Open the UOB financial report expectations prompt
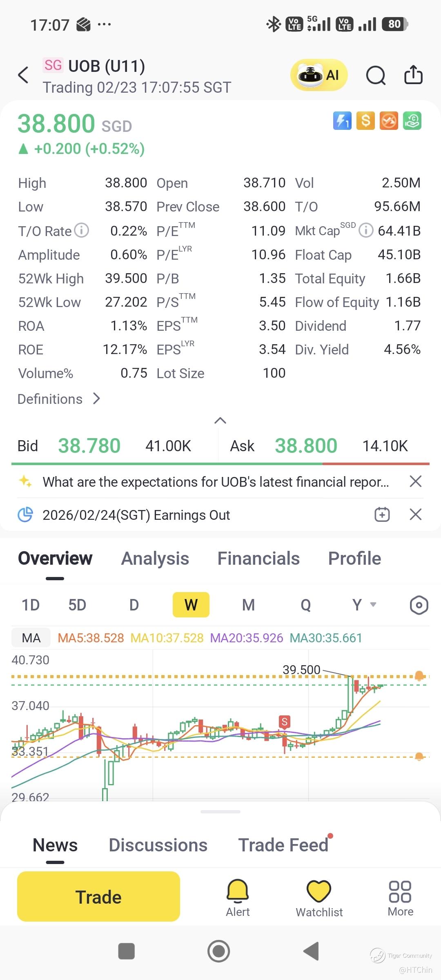Viewport: 441px width, 980px height. 216,482
